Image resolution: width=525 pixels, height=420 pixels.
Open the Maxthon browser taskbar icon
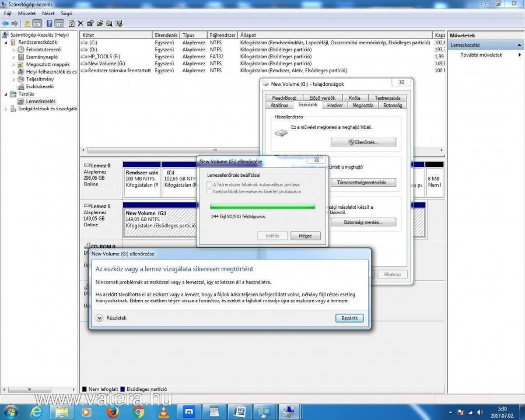[189, 412]
